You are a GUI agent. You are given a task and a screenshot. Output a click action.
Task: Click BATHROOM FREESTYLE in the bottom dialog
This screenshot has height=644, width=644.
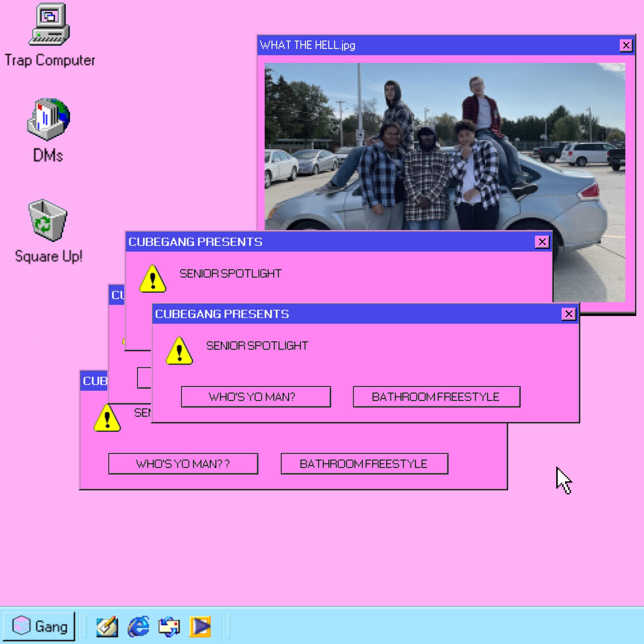[x=365, y=464]
